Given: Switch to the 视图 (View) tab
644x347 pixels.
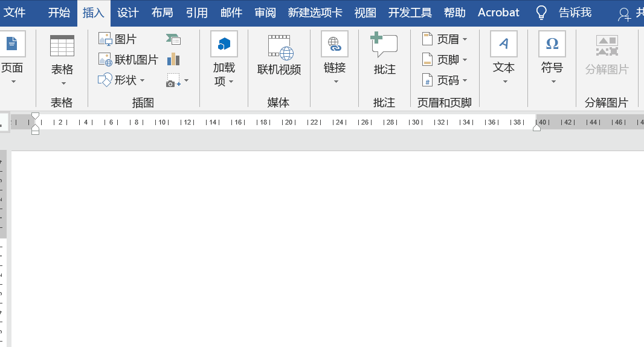Looking at the screenshot, I should point(365,13).
